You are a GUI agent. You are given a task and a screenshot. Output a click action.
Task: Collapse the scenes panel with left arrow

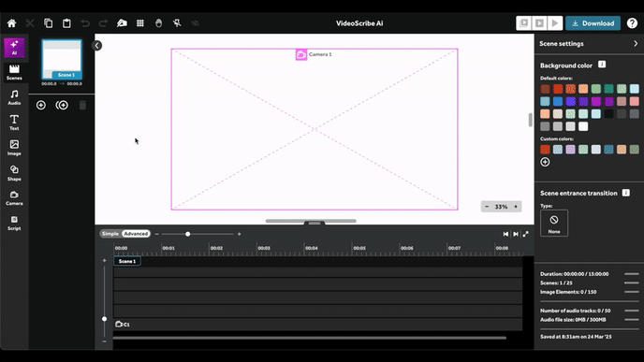coord(97,46)
